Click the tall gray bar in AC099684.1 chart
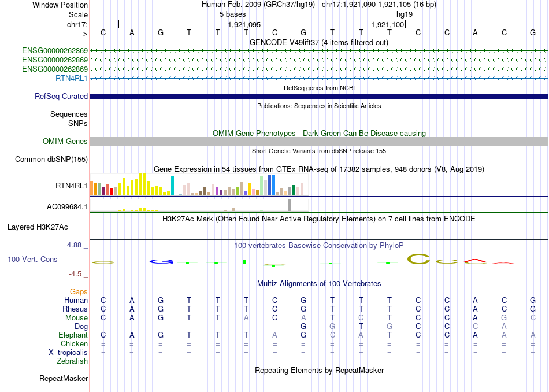549x392 pixels. pyautogui.click(x=290, y=205)
